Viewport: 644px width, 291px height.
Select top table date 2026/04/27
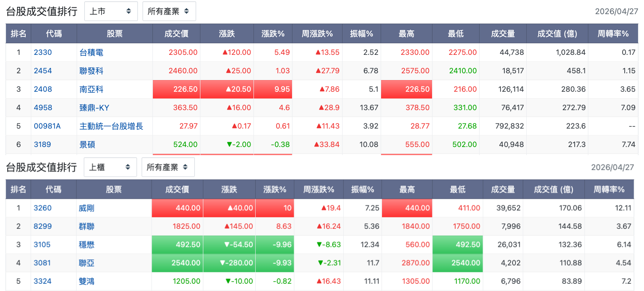[617, 11]
